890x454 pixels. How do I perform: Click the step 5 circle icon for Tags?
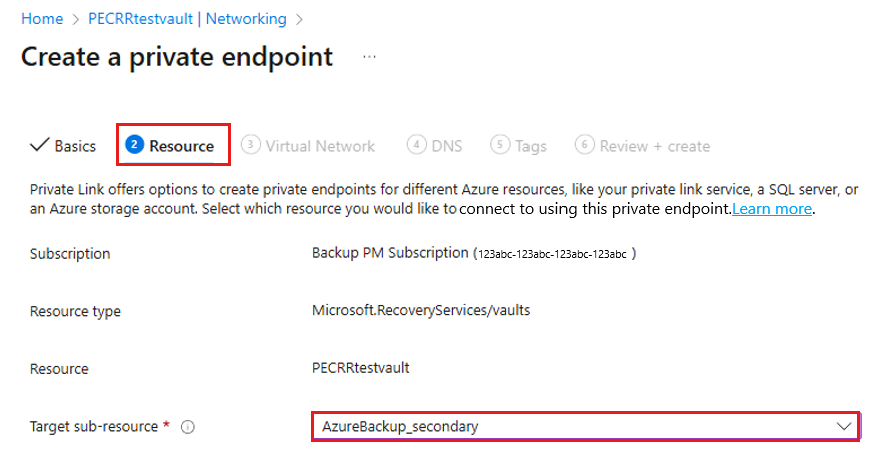tap(500, 145)
